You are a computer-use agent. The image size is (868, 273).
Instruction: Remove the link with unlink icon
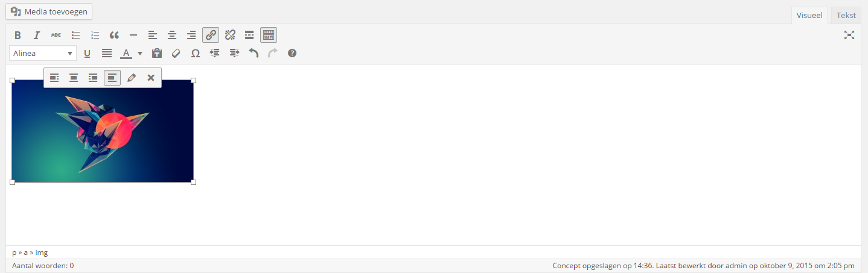[230, 35]
